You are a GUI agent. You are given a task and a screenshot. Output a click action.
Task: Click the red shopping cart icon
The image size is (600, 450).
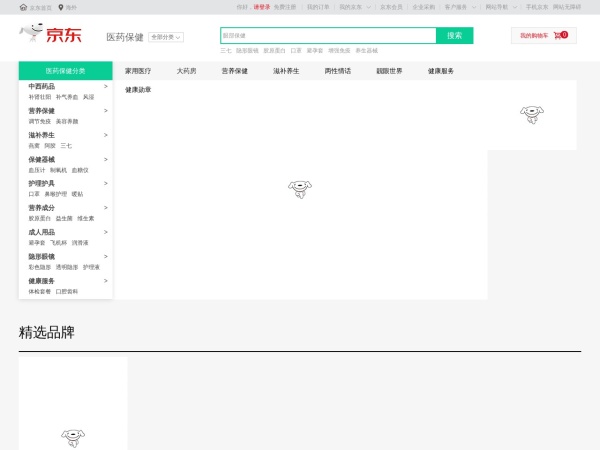[558, 35]
